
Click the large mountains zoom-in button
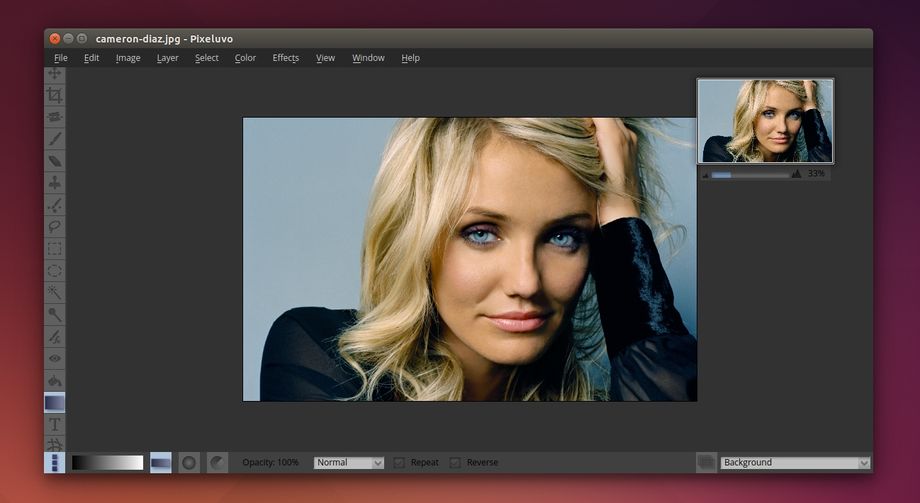pyautogui.click(x=796, y=174)
